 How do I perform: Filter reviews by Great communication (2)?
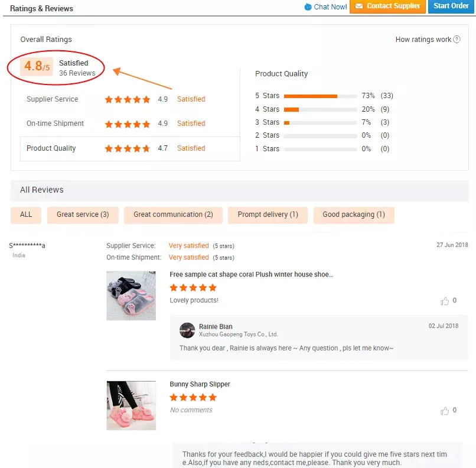tap(173, 215)
